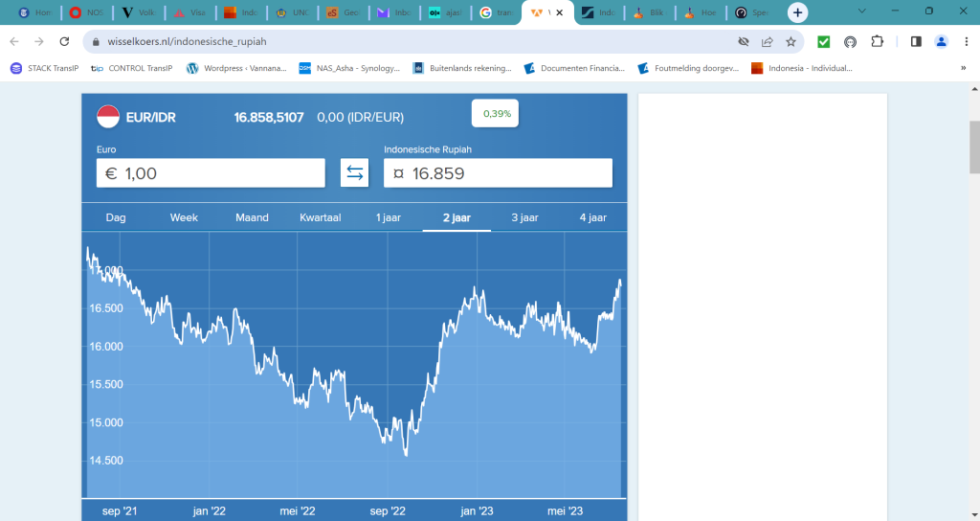The width and height of the screenshot is (980, 521).
Task: Open a new tab with plus button
Action: [797, 12]
